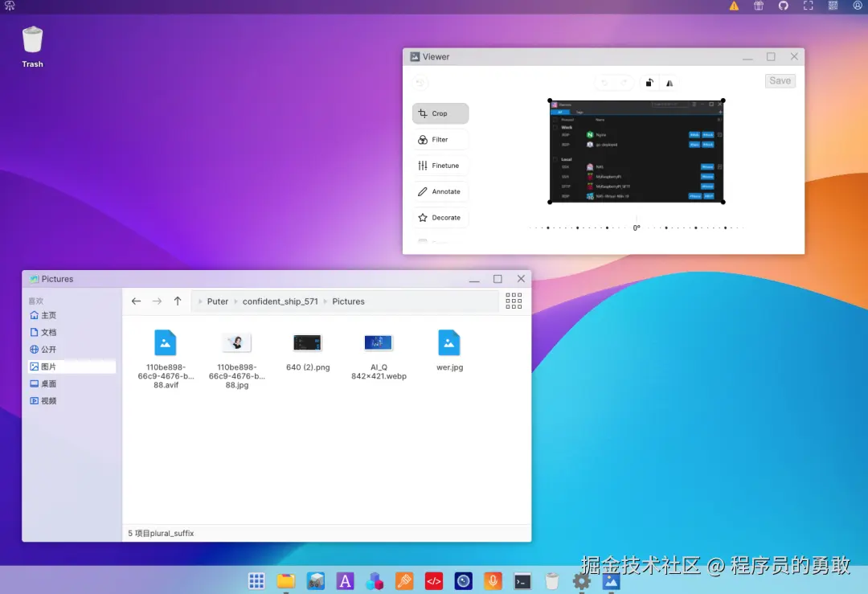868x594 pixels.
Task: Click confident_ship_571 in the breadcrumb path
Action: (x=280, y=301)
